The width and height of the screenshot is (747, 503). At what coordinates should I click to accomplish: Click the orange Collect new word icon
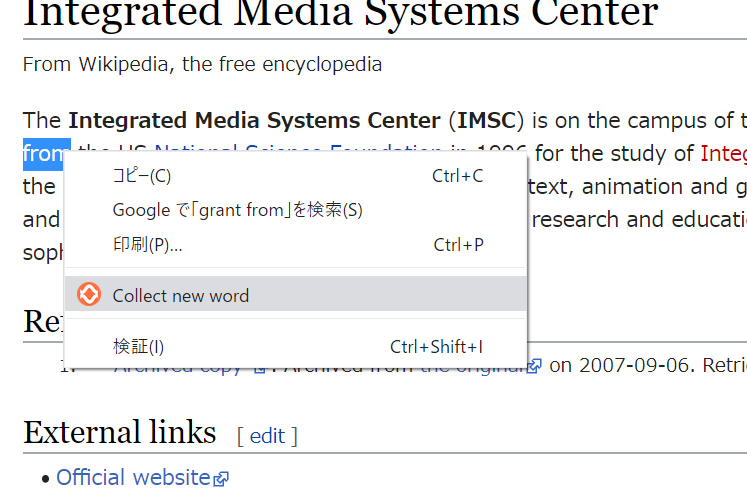(89, 294)
